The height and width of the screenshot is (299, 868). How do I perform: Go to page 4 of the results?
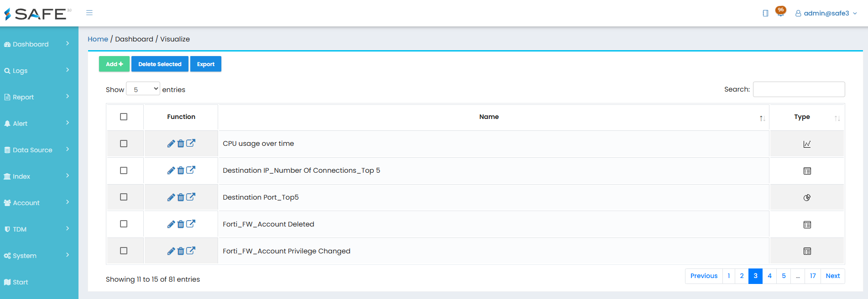pos(769,276)
